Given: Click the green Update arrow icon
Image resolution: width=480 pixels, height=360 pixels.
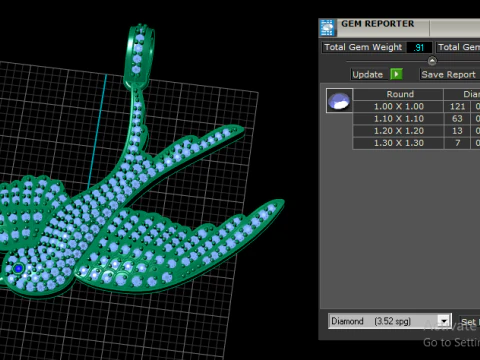Looking at the screenshot, I should tap(396, 74).
